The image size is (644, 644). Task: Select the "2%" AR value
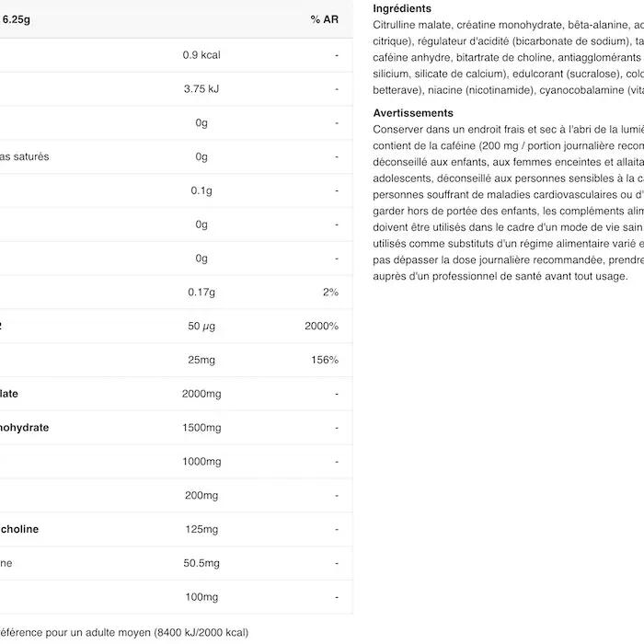331,293
